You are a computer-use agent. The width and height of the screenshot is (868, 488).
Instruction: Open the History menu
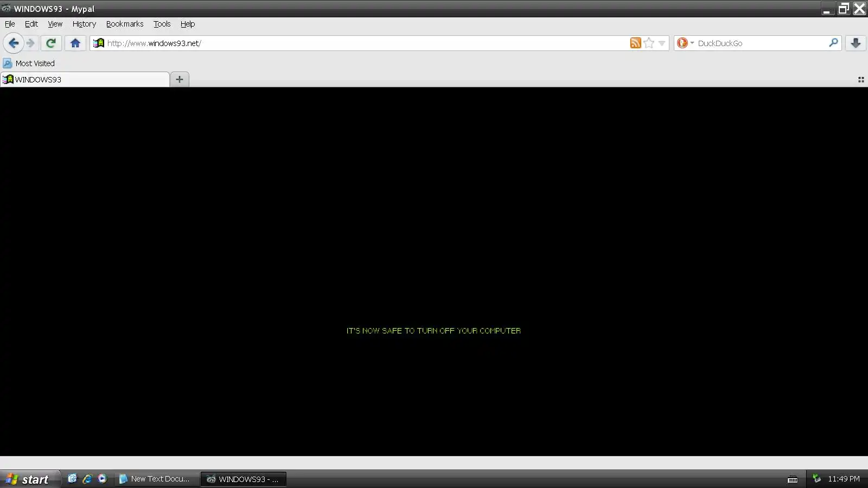click(x=84, y=24)
